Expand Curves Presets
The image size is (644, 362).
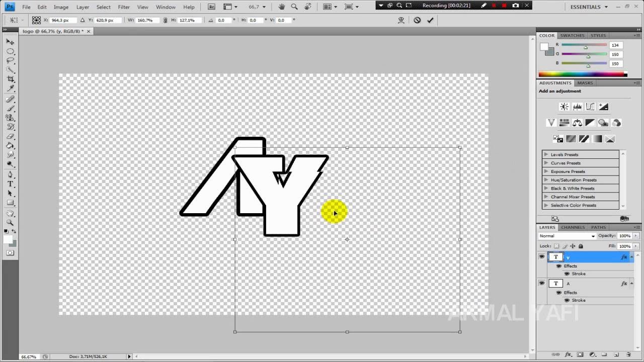tap(546, 163)
